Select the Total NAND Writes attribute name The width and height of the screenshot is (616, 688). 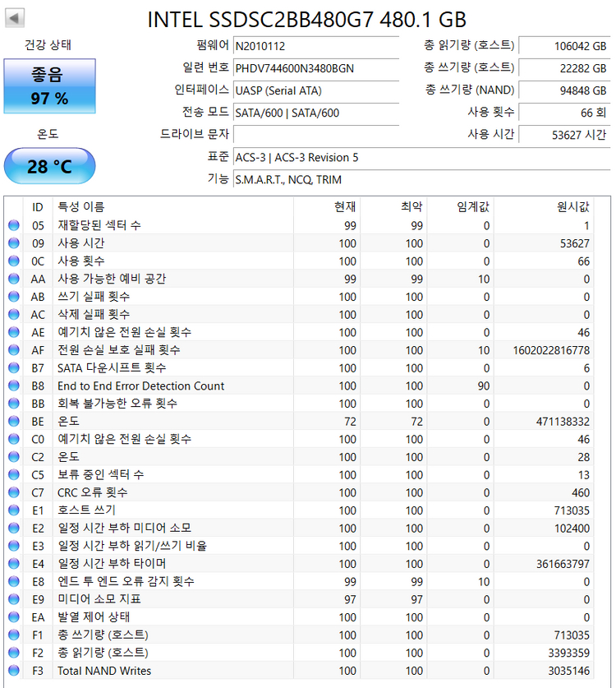pyautogui.click(x=104, y=671)
